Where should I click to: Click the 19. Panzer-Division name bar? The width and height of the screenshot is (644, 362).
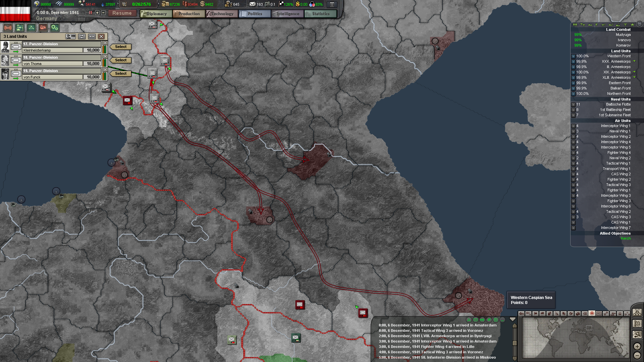(x=62, y=71)
